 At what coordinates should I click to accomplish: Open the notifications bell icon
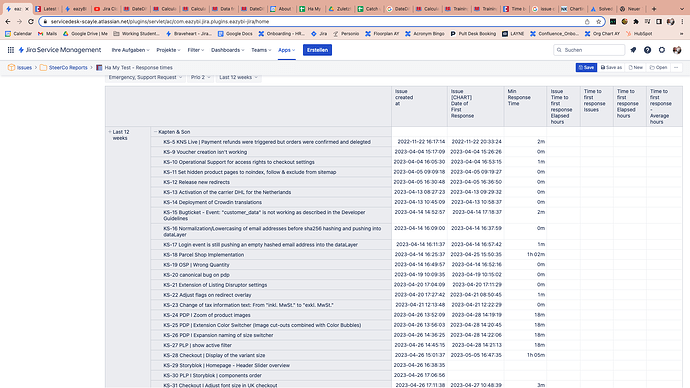633,50
